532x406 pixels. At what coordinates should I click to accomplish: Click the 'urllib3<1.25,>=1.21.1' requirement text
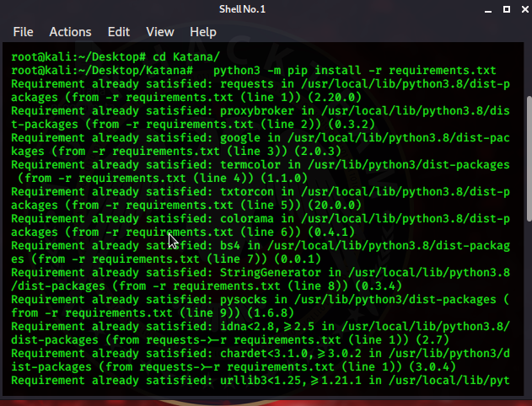point(290,380)
